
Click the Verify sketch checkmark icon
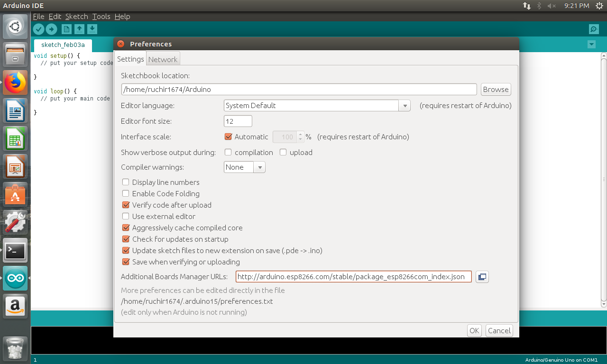38,29
